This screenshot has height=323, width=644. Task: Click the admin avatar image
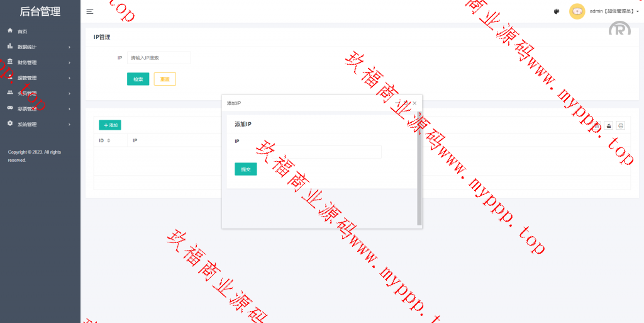(x=577, y=11)
